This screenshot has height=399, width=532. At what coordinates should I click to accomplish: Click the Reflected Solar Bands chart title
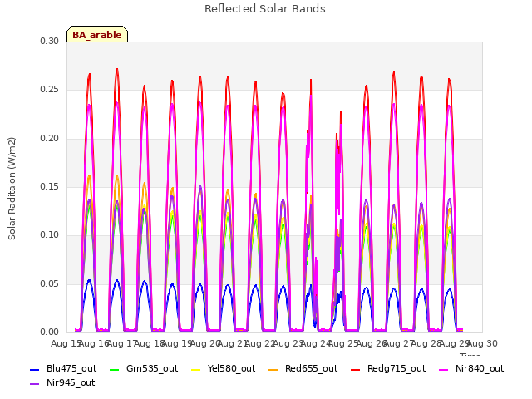265,9
